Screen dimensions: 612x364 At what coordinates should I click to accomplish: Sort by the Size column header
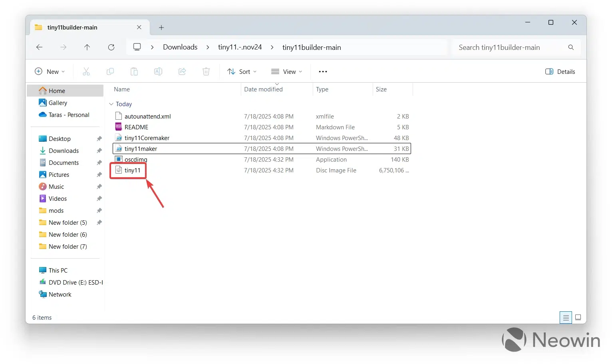click(381, 89)
